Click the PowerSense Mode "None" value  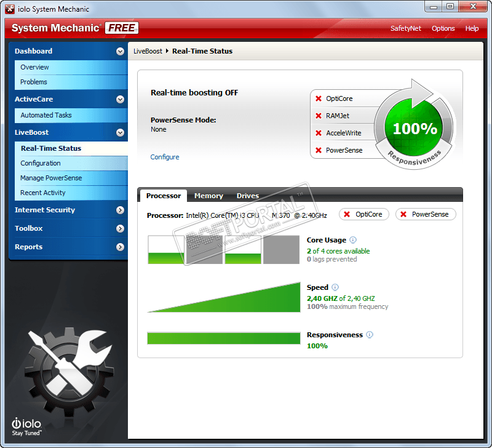pos(159,129)
